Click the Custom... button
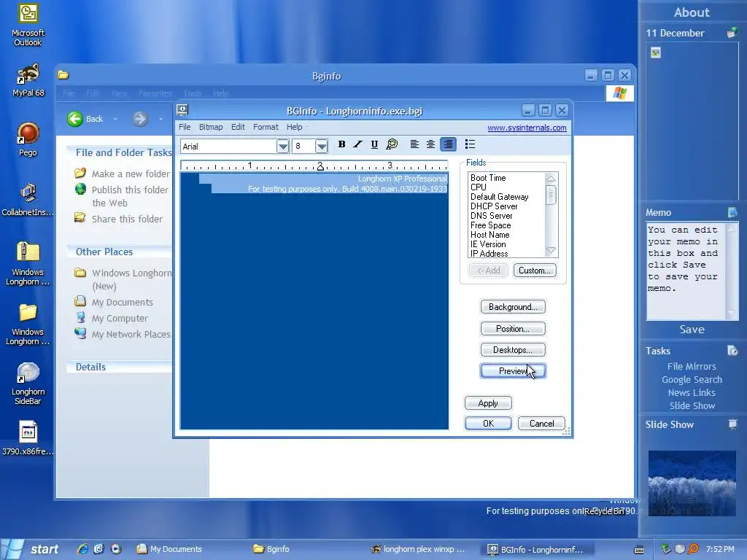The image size is (747, 560). click(x=535, y=271)
